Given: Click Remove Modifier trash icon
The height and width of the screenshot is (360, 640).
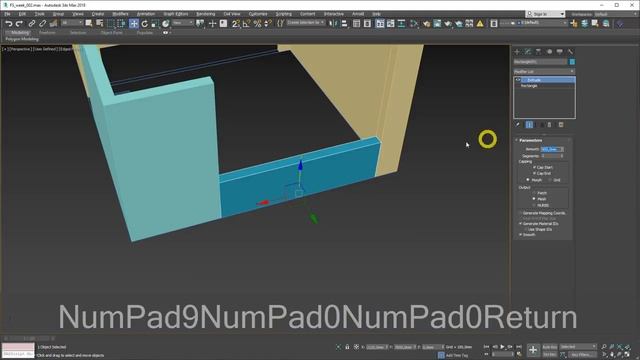Looking at the screenshot, I should [549, 124].
